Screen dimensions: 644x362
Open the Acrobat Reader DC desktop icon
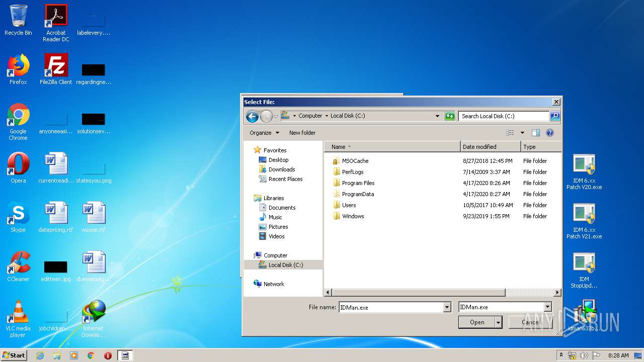56,23
